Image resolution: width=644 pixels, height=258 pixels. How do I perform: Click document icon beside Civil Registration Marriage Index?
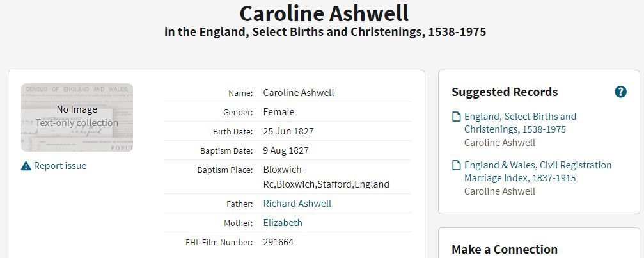457,166
